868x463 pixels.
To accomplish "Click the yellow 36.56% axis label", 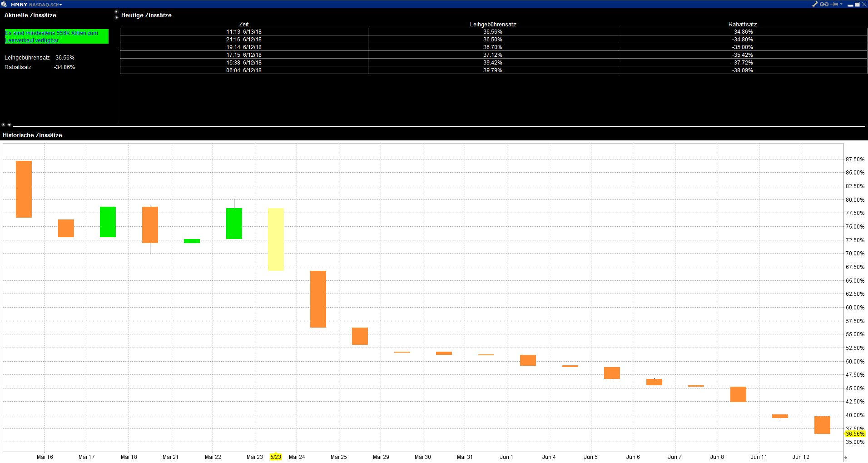I will tap(854, 434).
